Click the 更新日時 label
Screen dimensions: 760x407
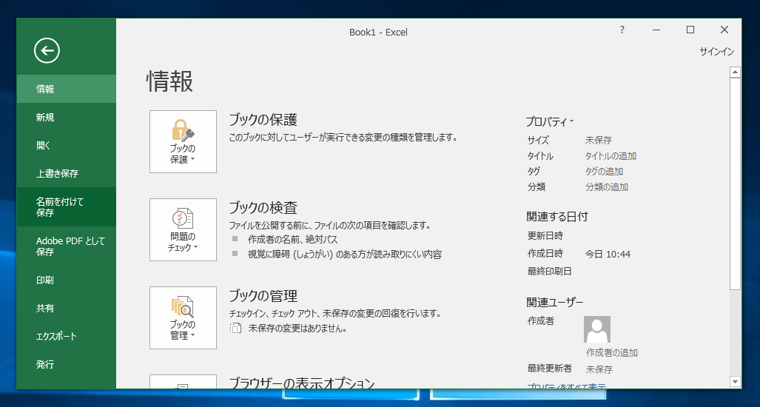click(x=545, y=236)
